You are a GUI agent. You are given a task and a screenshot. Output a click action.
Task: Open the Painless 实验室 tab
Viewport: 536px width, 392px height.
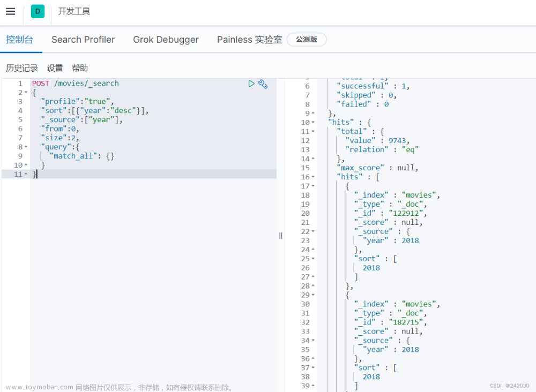point(250,40)
